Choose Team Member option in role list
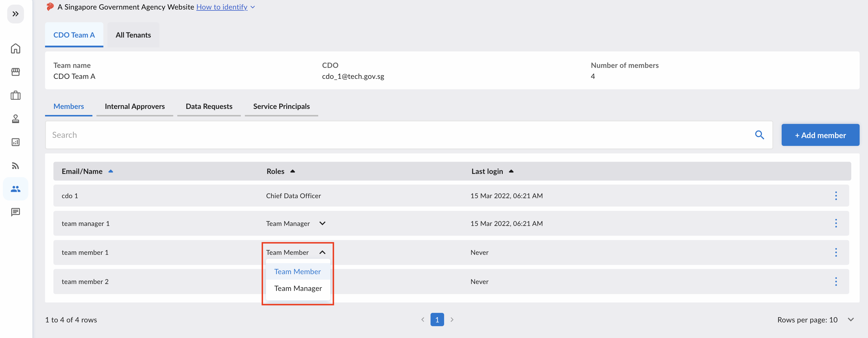The width and height of the screenshot is (868, 338). 297,272
